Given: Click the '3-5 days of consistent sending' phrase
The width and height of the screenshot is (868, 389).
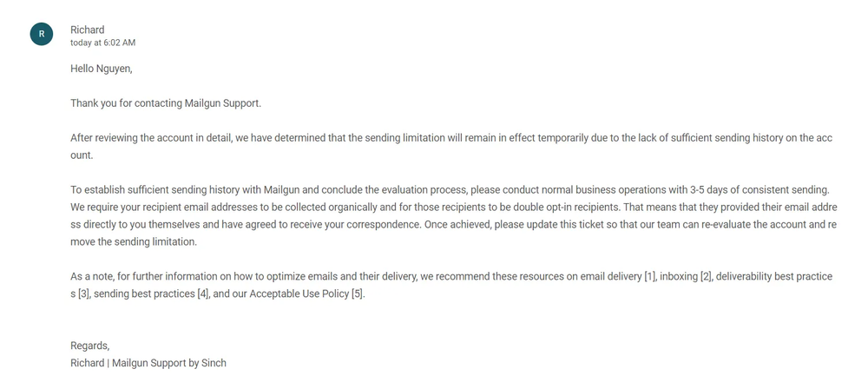Looking at the screenshot, I should 759,189.
